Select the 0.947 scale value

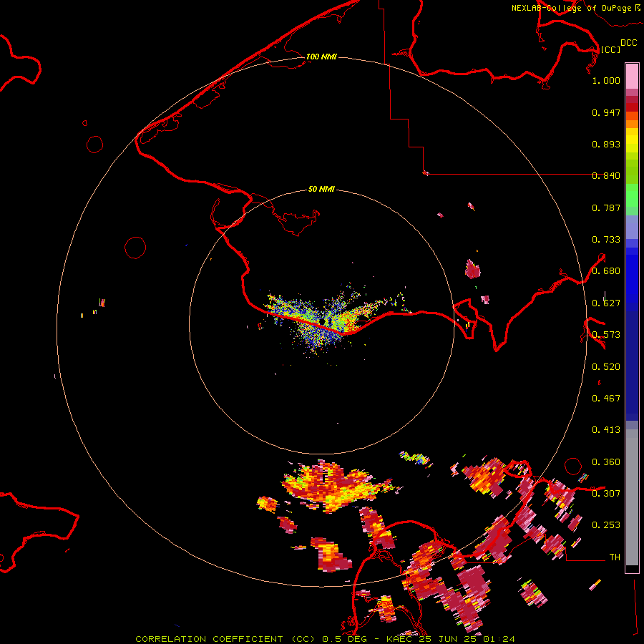point(606,112)
